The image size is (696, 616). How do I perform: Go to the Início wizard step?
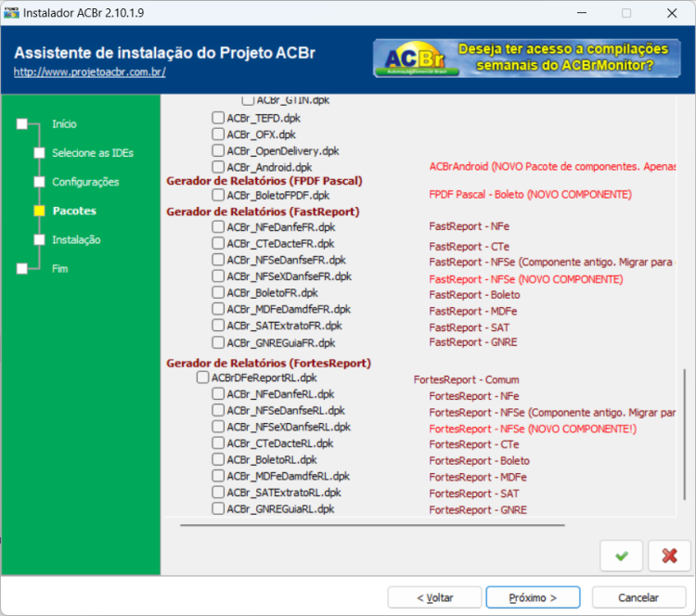pyautogui.click(x=64, y=123)
